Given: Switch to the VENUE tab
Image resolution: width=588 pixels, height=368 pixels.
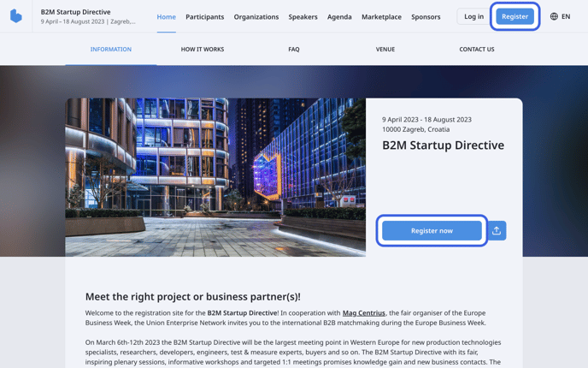Looking at the screenshot, I should pyautogui.click(x=385, y=49).
